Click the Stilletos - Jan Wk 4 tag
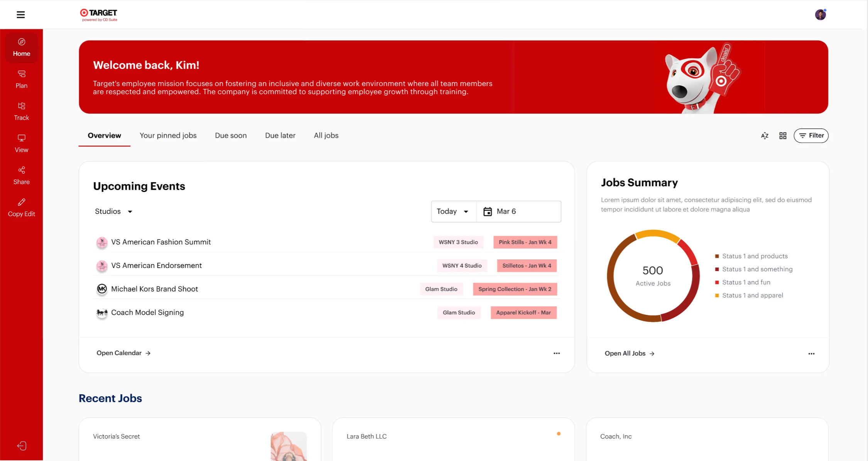 click(527, 266)
